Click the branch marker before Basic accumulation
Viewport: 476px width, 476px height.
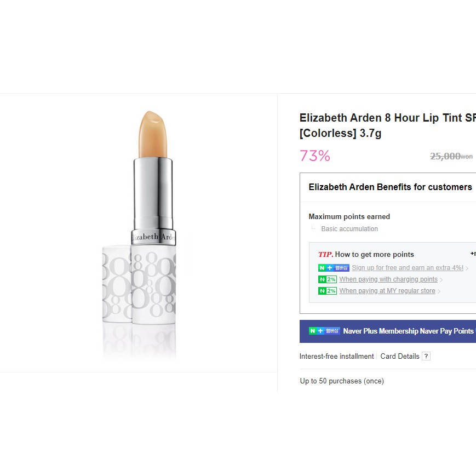point(313,228)
